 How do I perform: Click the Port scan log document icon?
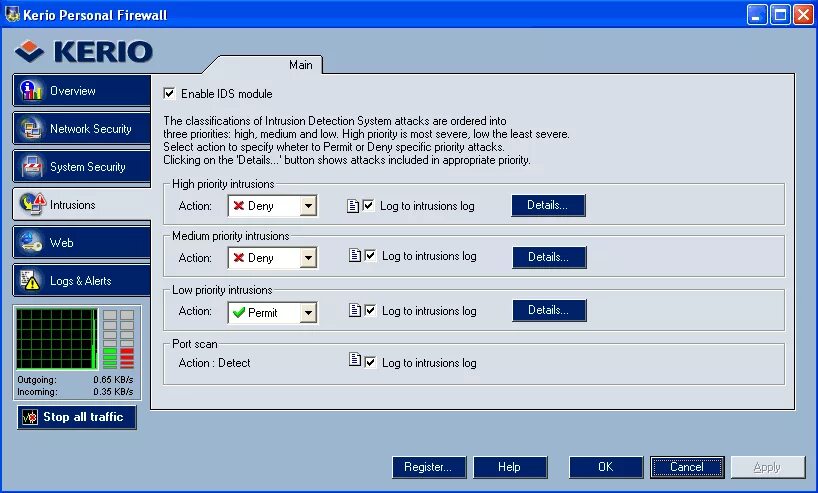[x=355, y=359]
